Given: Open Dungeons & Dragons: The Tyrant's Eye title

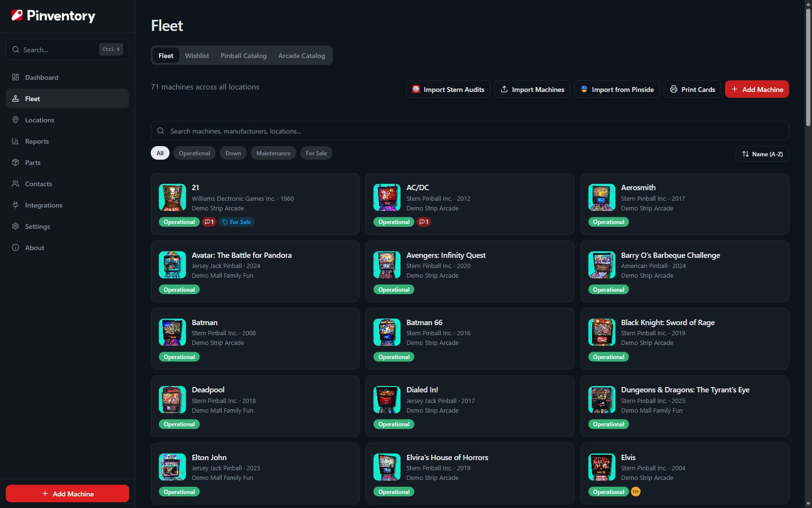Looking at the screenshot, I should (x=685, y=389).
